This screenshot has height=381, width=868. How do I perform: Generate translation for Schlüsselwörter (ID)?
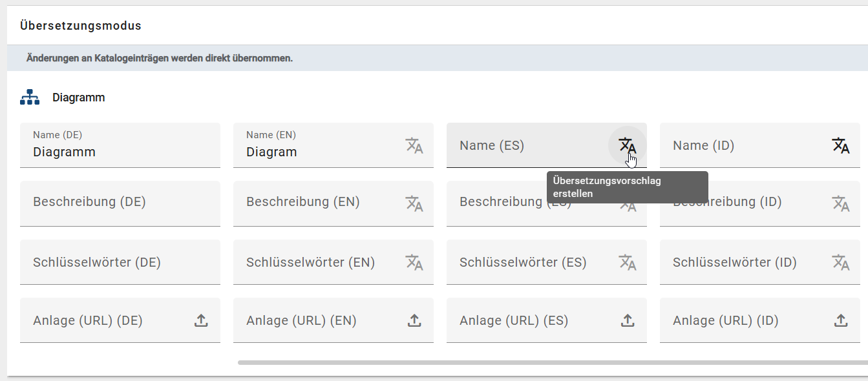point(841,262)
